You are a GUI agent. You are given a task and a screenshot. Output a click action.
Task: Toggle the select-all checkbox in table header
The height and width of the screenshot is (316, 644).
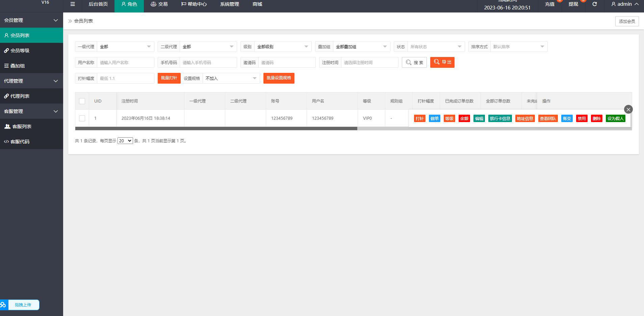click(82, 101)
